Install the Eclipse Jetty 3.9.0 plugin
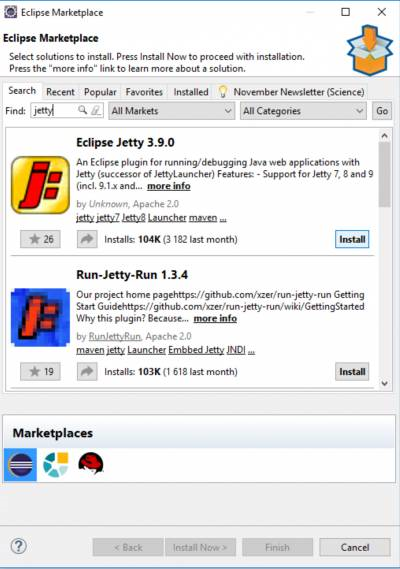The height and width of the screenshot is (569, 400). point(352,239)
